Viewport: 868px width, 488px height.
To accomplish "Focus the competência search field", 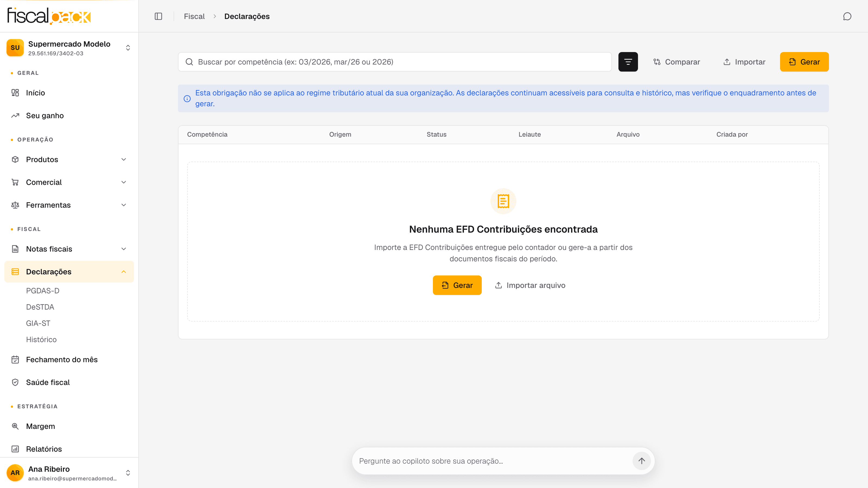I will pyautogui.click(x=395, y=62).
